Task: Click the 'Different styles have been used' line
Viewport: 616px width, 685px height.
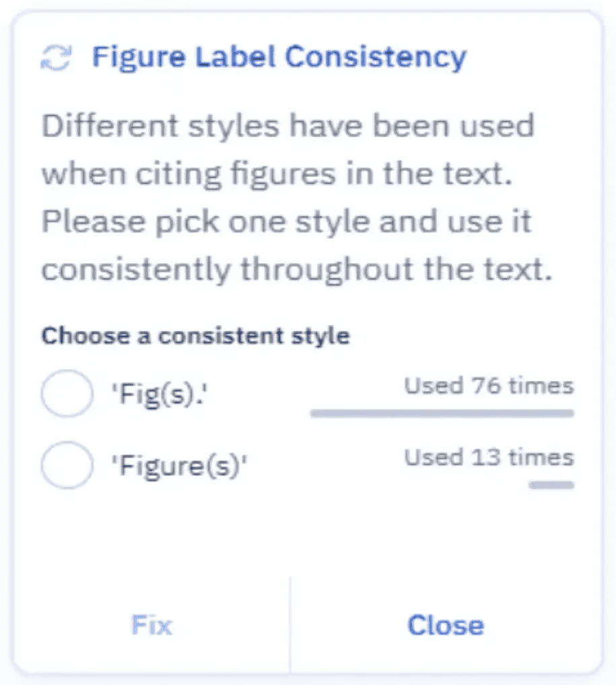Action: pyautogui.click(x=288, y=127)
